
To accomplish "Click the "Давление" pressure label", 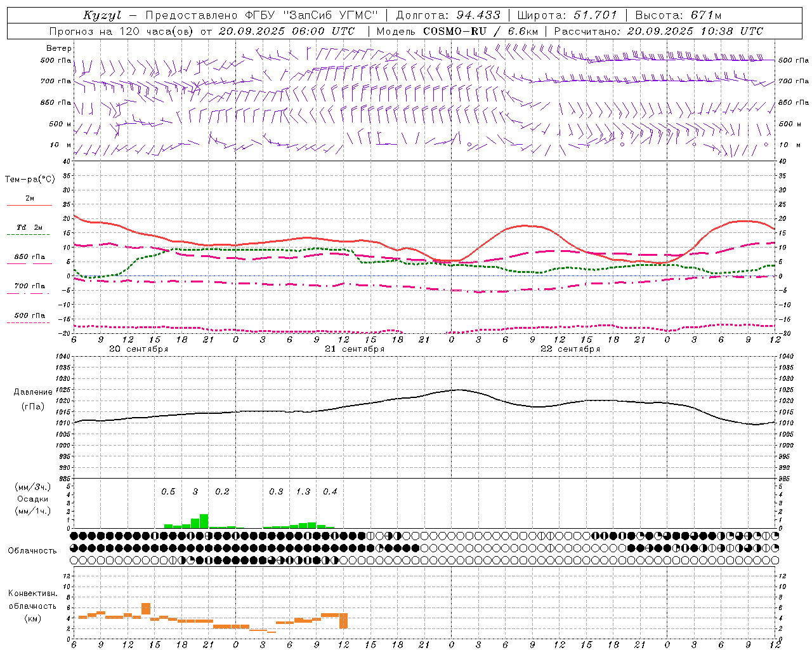I will point(33,392).
